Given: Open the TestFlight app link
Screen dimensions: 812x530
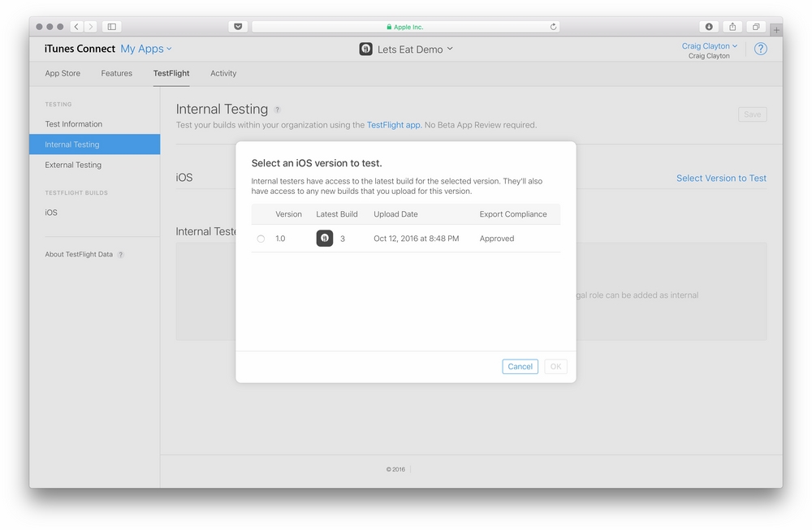Looking at the screenshot, I should click(394, 125).
